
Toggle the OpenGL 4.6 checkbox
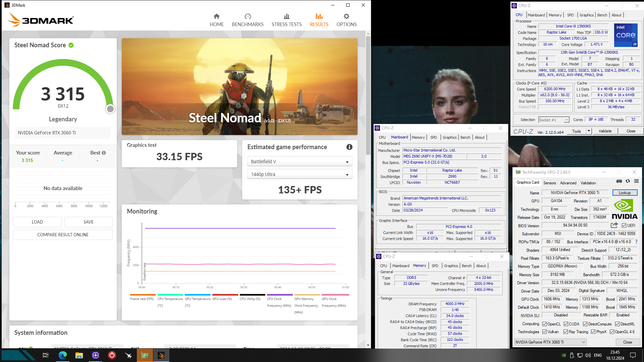pyautogui.click(x=612, y=332)
